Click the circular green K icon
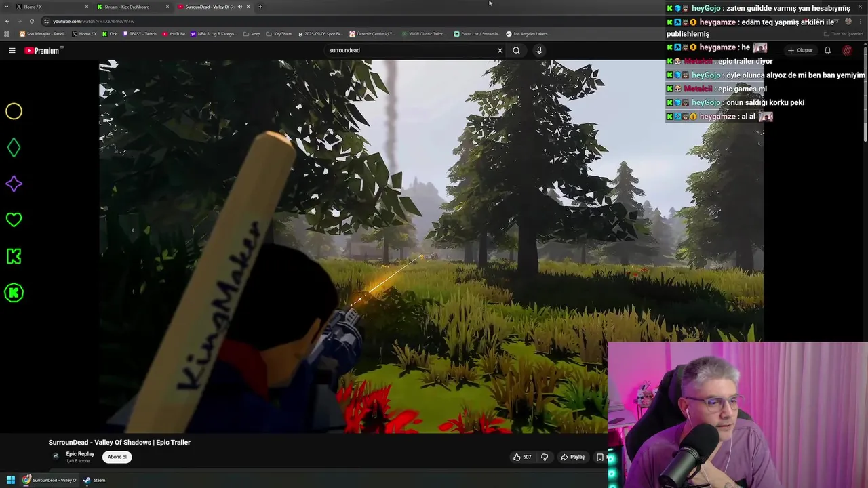Viewport: 868px width, 488px height. point(14,293)
